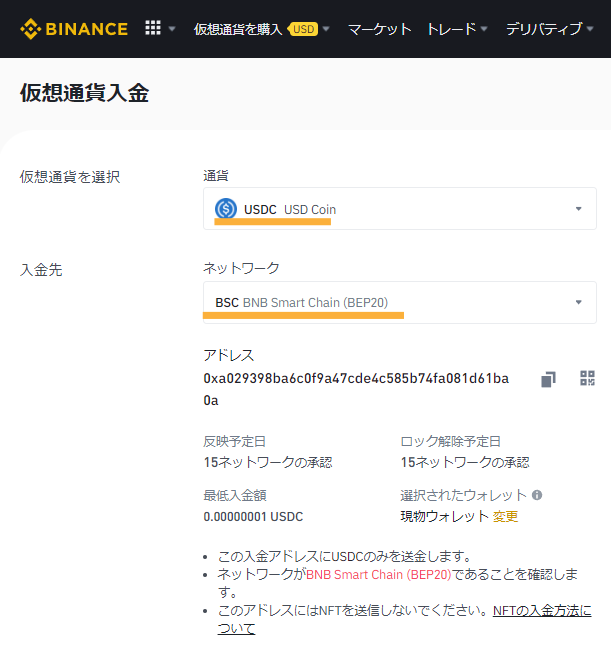
Task: Click the 0xa029398b deposit address text
Action: [x=356, y=389]
